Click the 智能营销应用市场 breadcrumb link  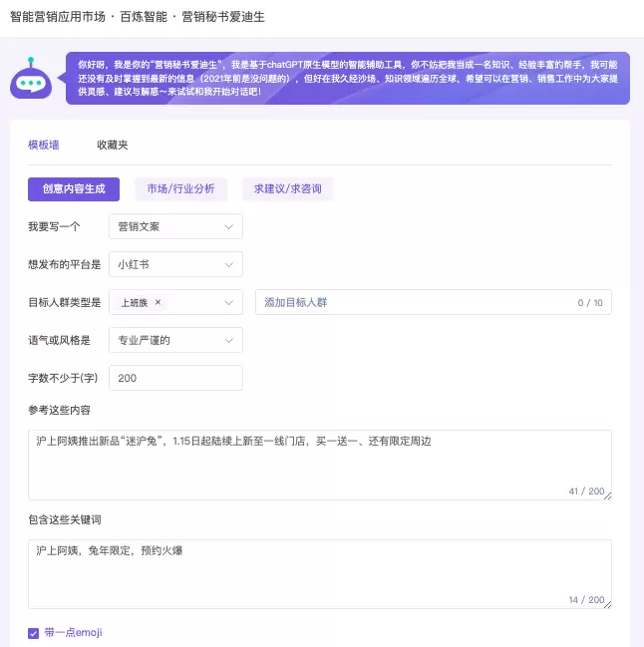coord(59,19)
